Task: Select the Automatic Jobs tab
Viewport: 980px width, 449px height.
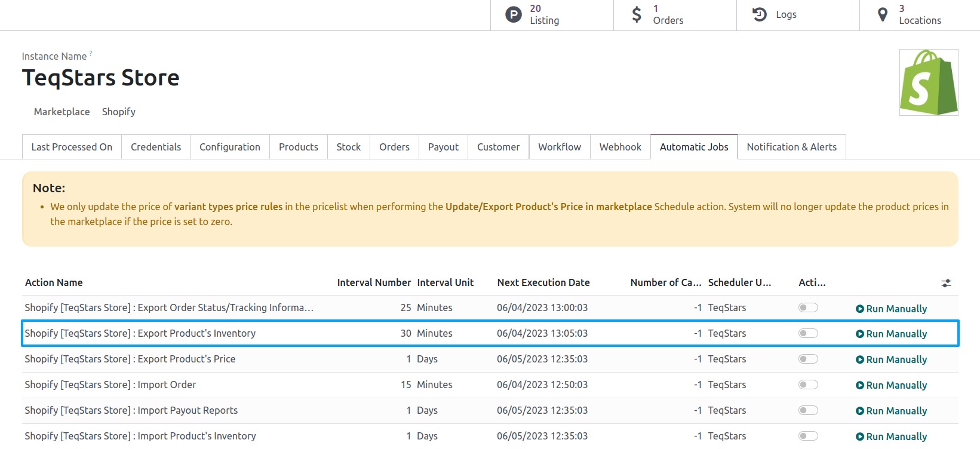Action: coord(694,147)
